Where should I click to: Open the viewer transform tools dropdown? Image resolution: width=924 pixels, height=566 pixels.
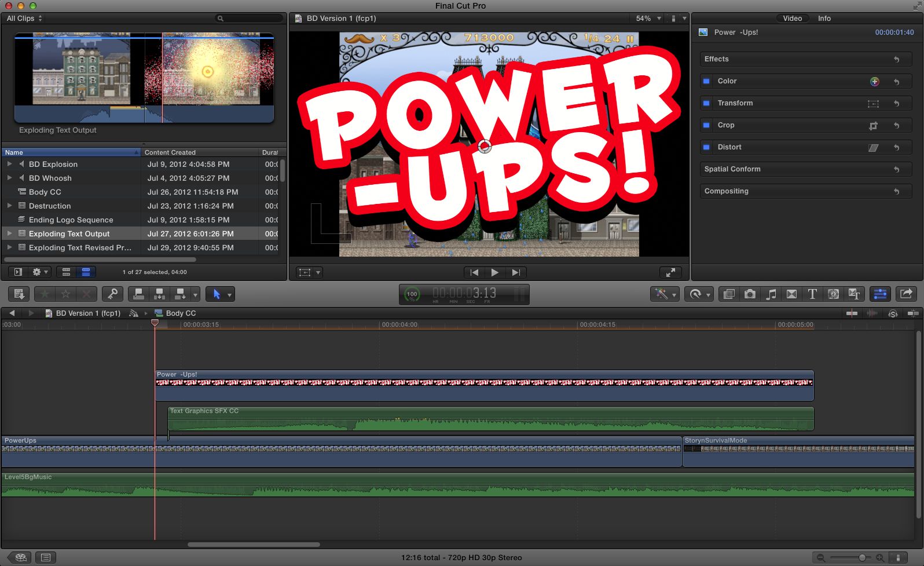click(x=309, y=272)
